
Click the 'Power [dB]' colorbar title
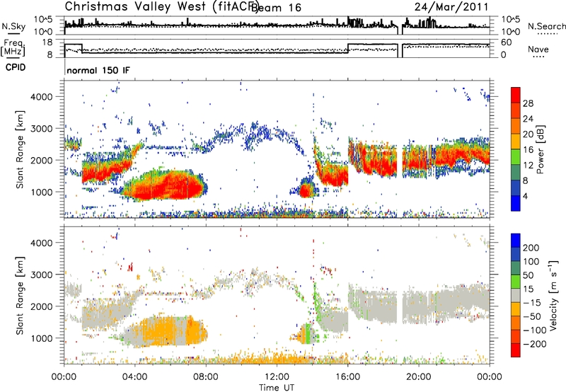click(540, 149)
